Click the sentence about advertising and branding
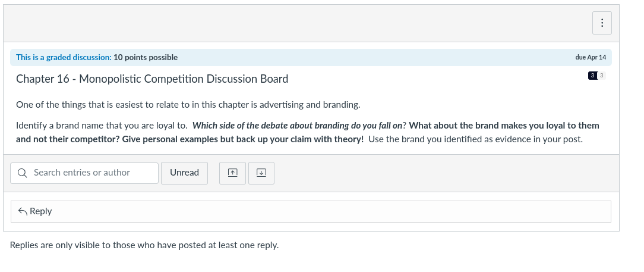The height and width of the screenshot is (272, 644). (188, 105)
